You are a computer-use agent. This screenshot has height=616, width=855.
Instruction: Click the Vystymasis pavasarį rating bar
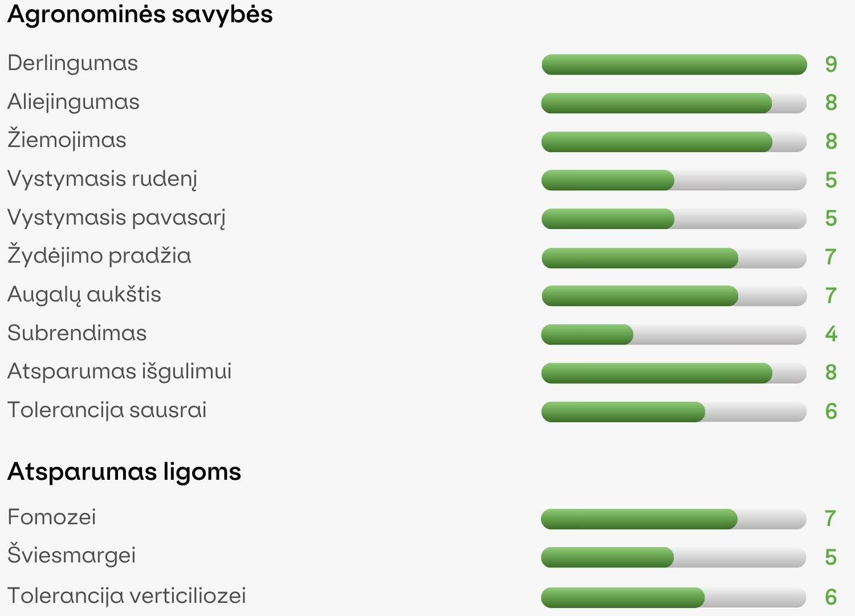tap(674, 219)
